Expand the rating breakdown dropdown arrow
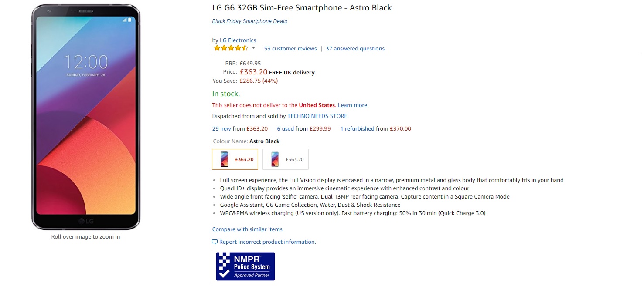The image size is (644, 286). [253, 48]
